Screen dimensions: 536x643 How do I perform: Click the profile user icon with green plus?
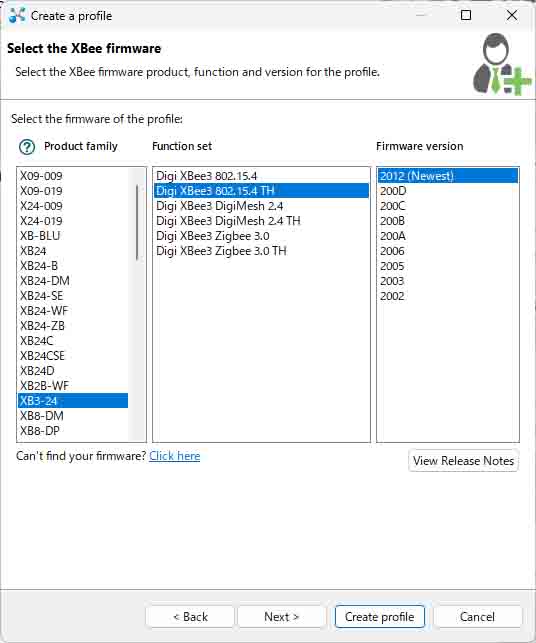tap(502, 64)
